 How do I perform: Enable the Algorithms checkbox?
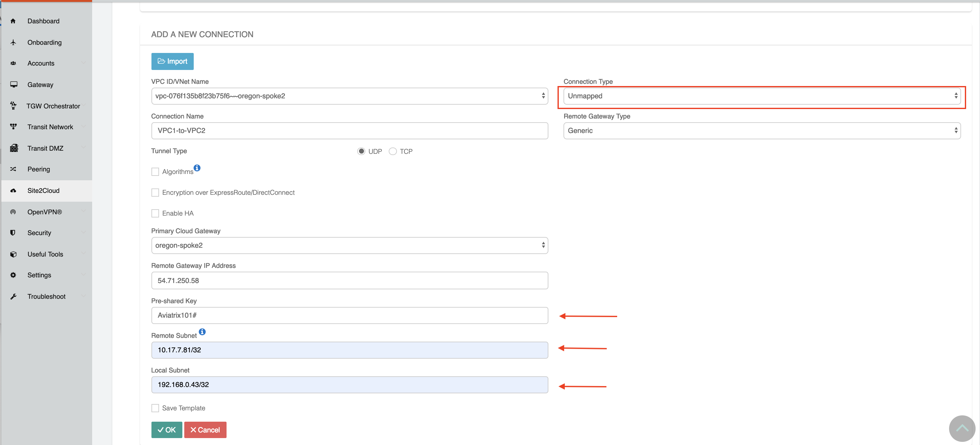tap(155, 172)
